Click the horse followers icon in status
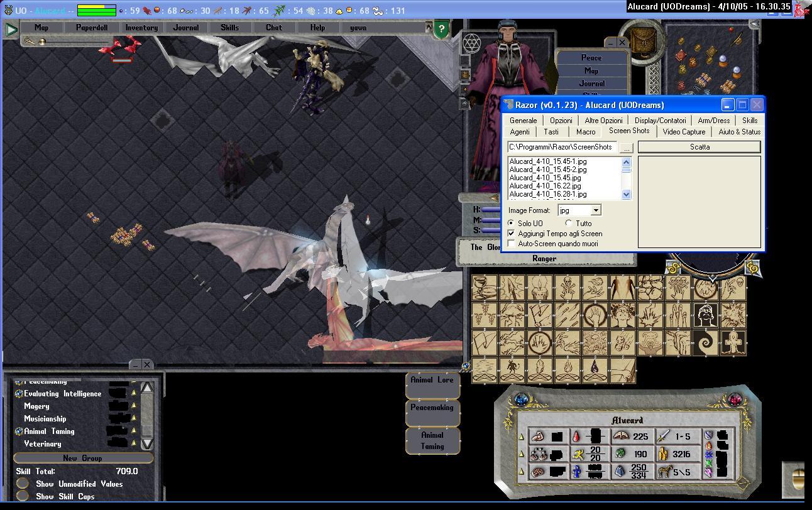 pyautogui.click(x=665, y=471)
